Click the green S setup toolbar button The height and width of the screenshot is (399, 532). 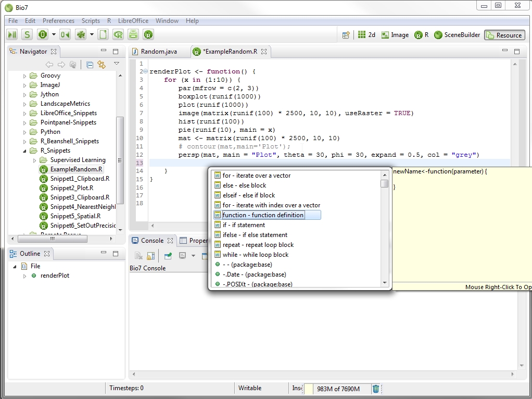(27, 34)
